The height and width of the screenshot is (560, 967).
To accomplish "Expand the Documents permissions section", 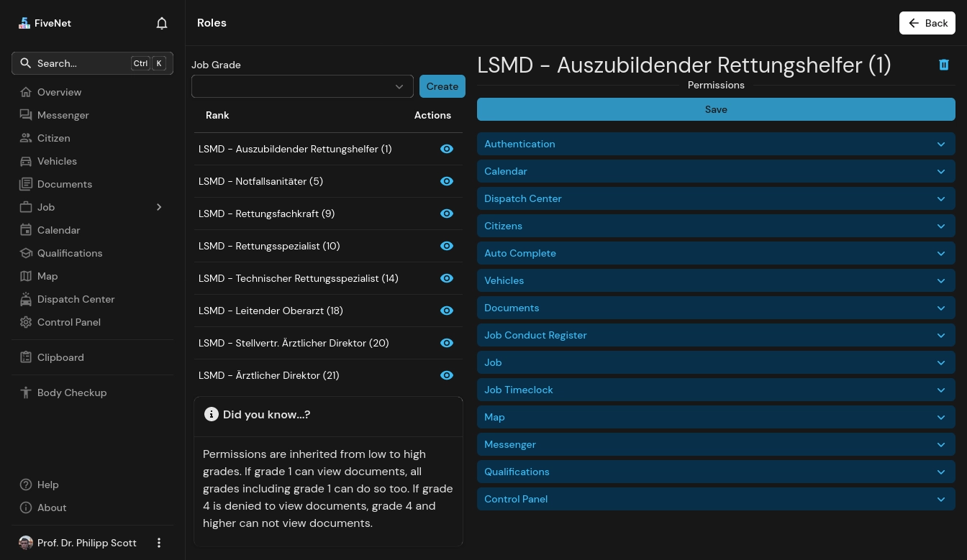I will (x=716, y=308).
